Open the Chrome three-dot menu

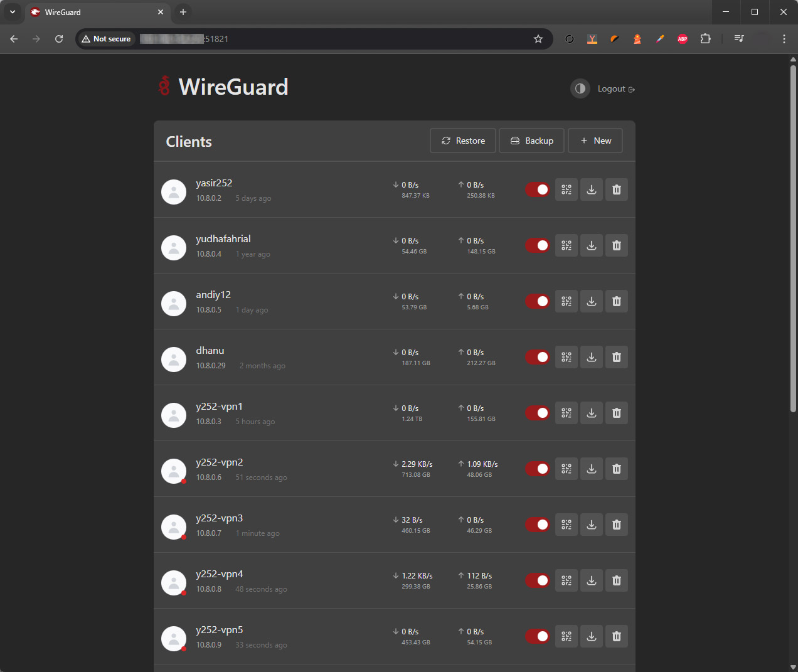(x=784, y=39)
